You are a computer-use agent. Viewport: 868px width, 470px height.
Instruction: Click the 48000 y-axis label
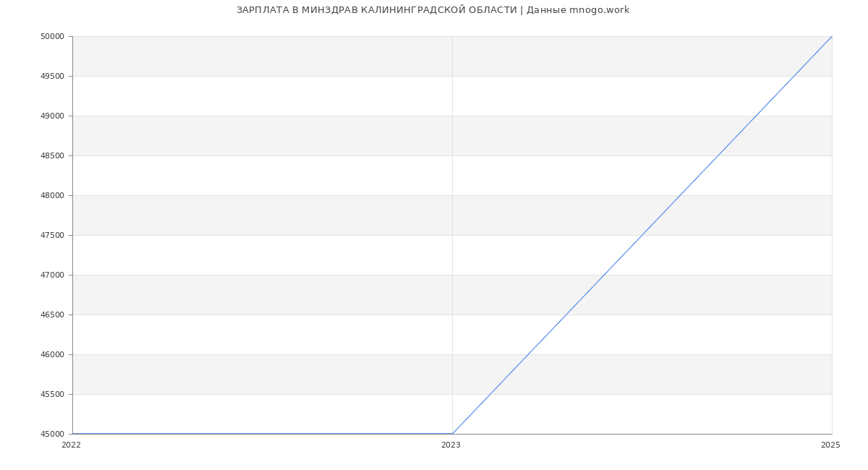click(x=52, y=196)
